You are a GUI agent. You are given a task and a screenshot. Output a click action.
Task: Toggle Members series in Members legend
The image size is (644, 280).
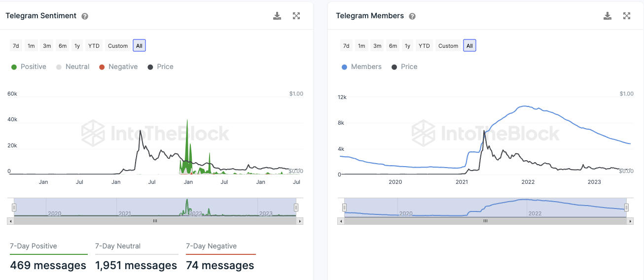pyautogui.click(x=361, y=67)
